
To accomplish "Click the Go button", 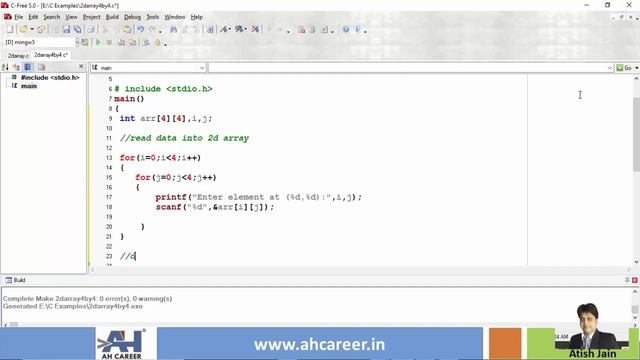I will tap(624, 68).
